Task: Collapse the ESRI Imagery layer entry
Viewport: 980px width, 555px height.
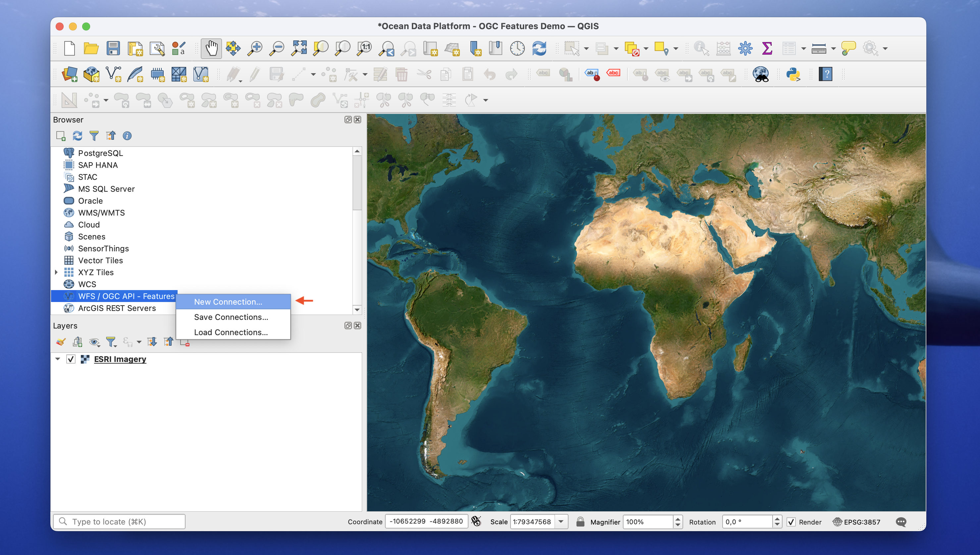Action: pos(58,359)
